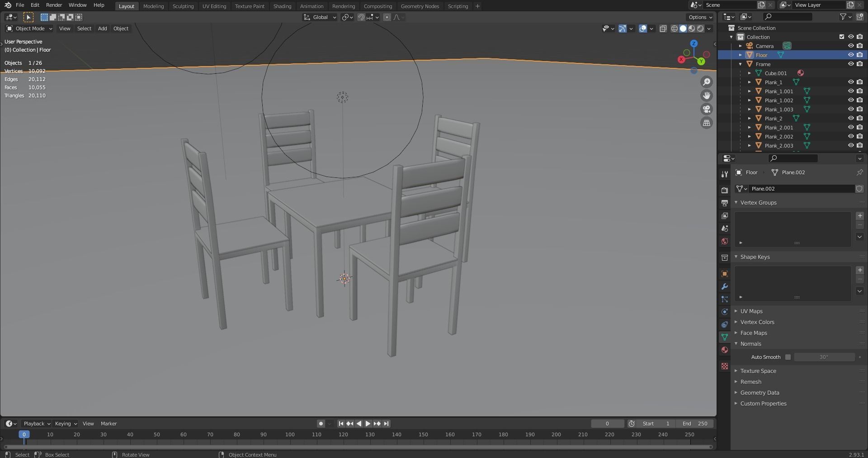Screen dimensions: 868x458
Task: Click the viewport zoom magnifier icon
Action: tap(707, 82)
